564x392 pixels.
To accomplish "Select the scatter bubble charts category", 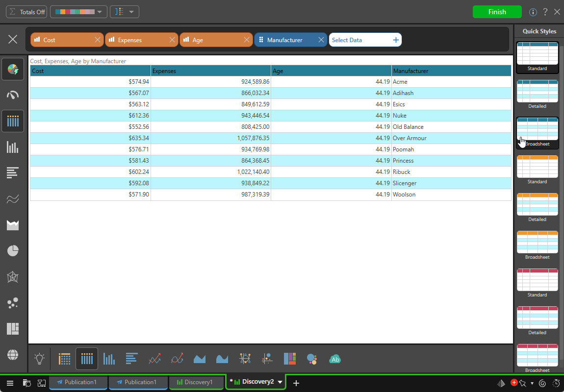I will point(13,303).
